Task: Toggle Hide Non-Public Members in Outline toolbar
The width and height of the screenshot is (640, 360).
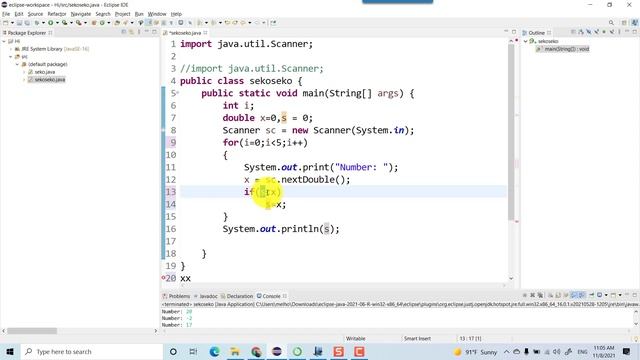Action: [604, 32]
